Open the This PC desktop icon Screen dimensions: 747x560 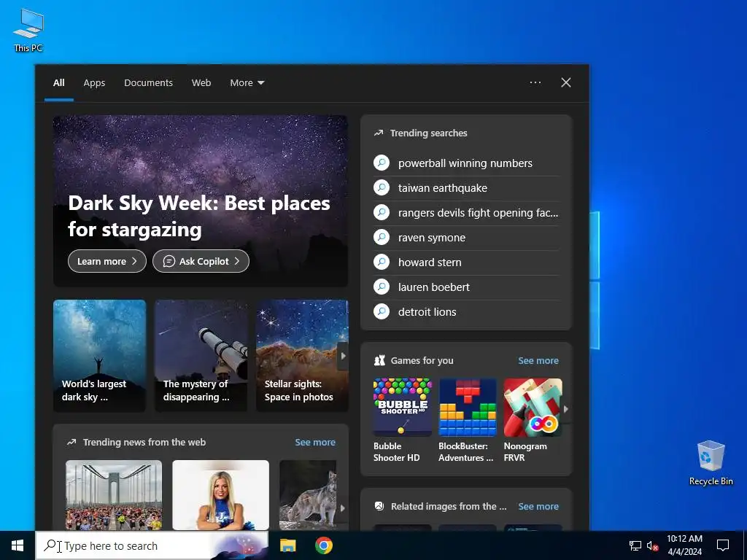28,30
